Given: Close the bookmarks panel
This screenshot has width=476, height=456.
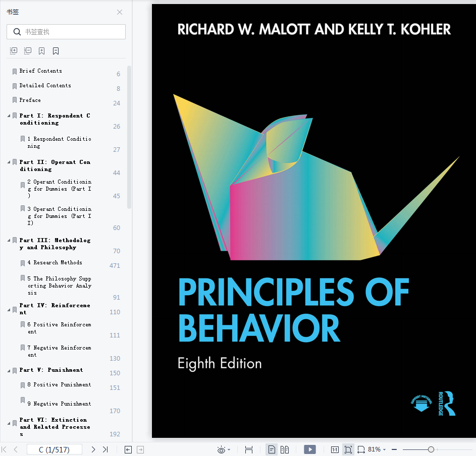Looking at the screenshot, I should [120, 12].
